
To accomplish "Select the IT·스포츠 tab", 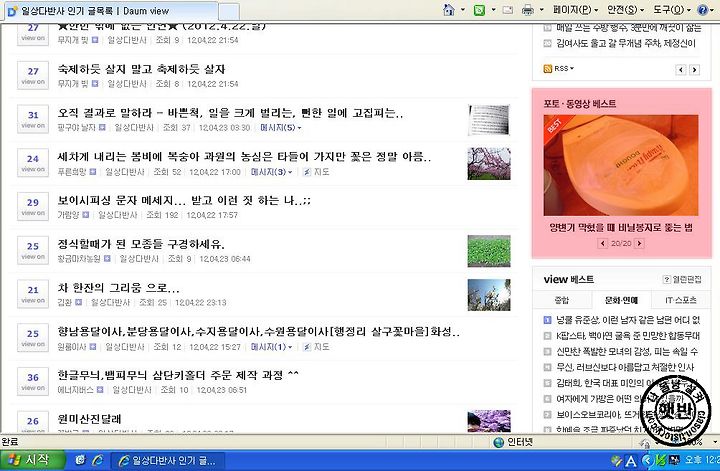I will point(681,300).
